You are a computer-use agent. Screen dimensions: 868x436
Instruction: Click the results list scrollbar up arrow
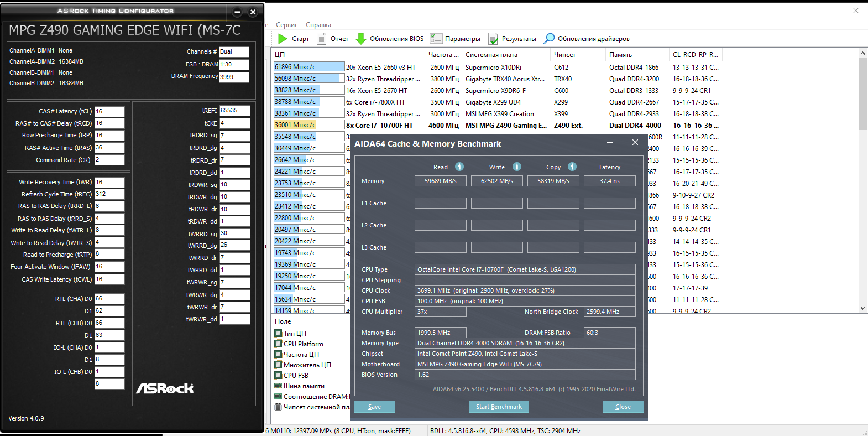(x=862, y=53)
